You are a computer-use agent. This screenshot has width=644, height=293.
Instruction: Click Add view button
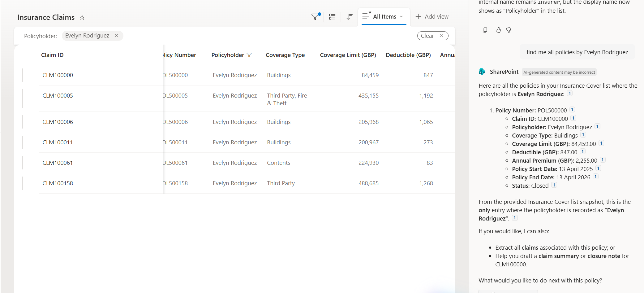pyautogui.click(x=432, y=17)
